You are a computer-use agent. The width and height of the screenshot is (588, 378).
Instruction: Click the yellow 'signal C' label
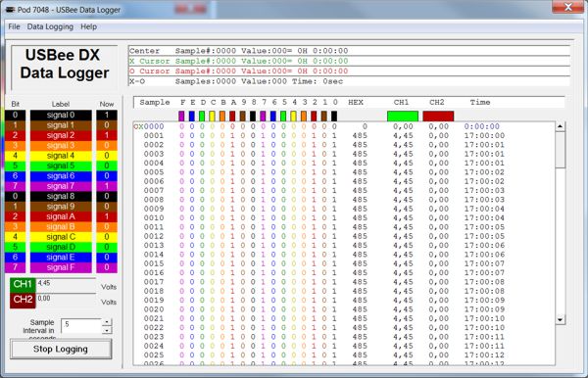[61, 237]
